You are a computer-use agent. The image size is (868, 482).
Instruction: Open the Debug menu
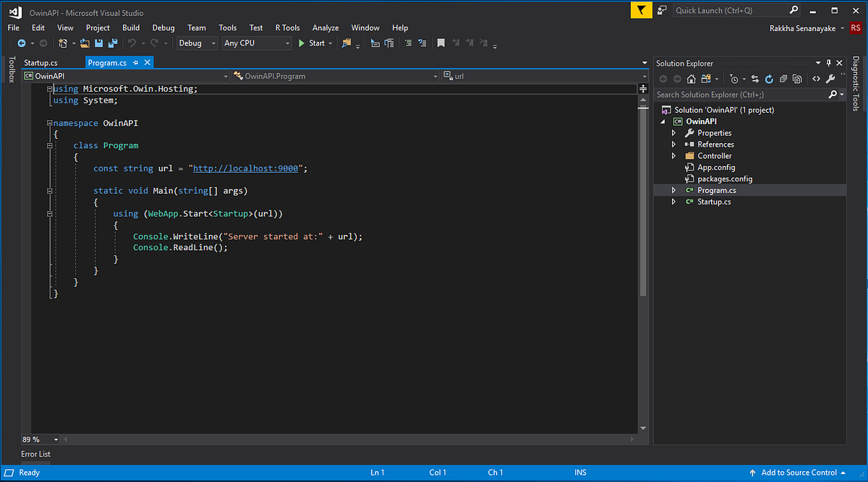pyautogui.click(x=163, y=27)
